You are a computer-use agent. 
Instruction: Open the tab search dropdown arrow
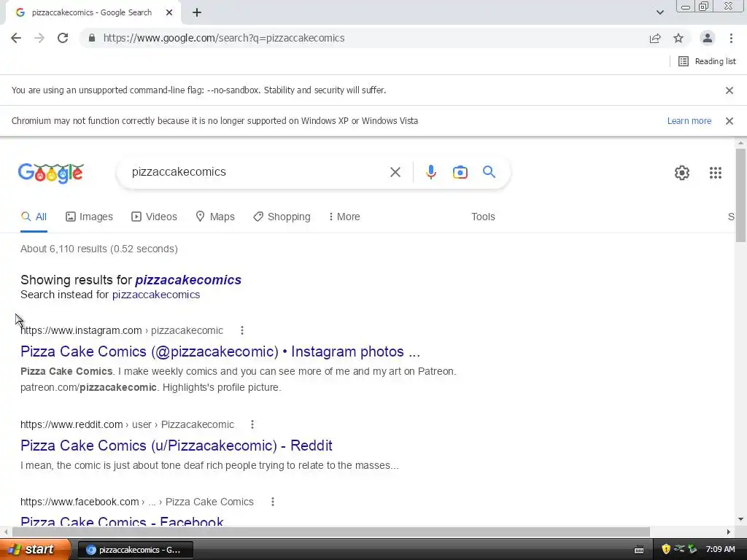659,12
